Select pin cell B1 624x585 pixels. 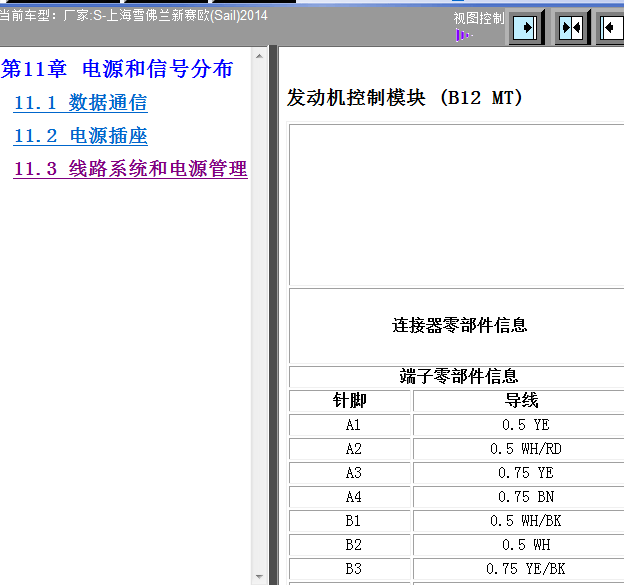[x=349, y=521]
